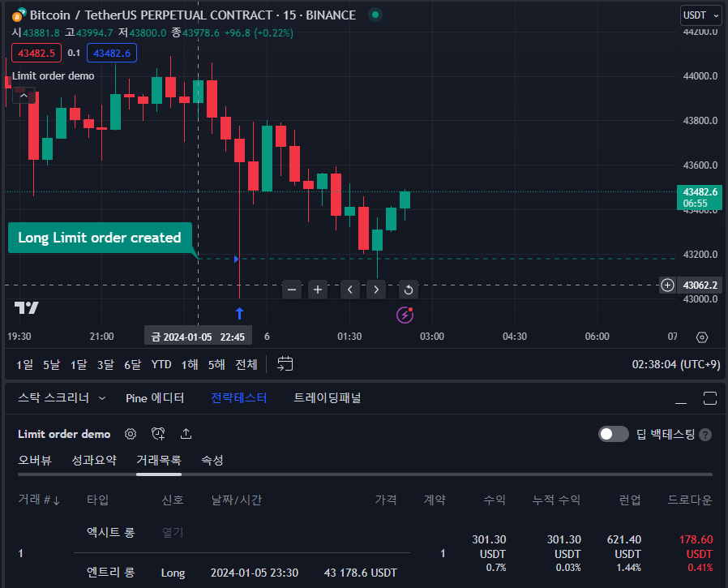This screenshot has height=588, width=728.
Task: Click the Limit order demo legend label
Action: [x=53, y=75]
